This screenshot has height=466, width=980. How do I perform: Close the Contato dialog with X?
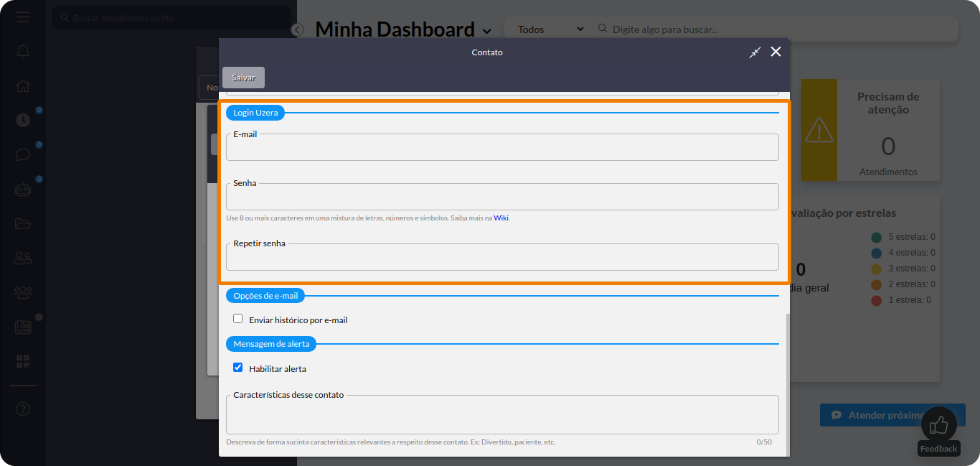(776, 52)
